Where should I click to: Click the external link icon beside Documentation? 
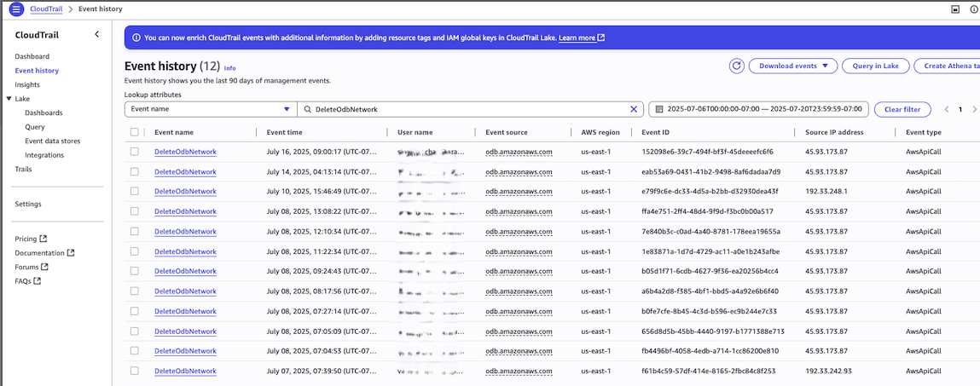71,253
